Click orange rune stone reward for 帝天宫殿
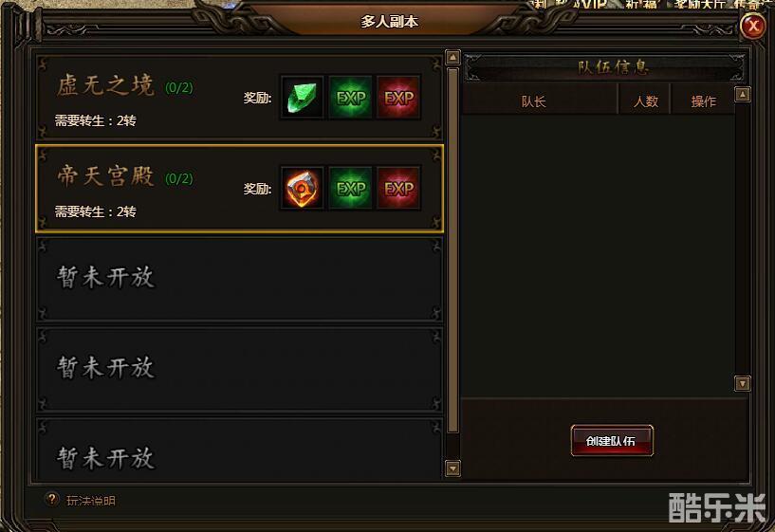775x532 pixels. pyautogui.click(x=302, y=188)
